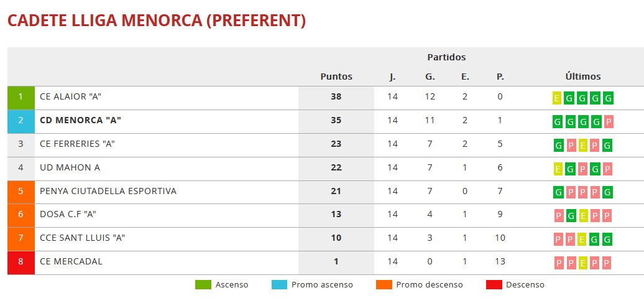Screen dimensions: 644x303
Task: Click the yellow E badge in DOSA C.F row
Action: coord(582,216)
